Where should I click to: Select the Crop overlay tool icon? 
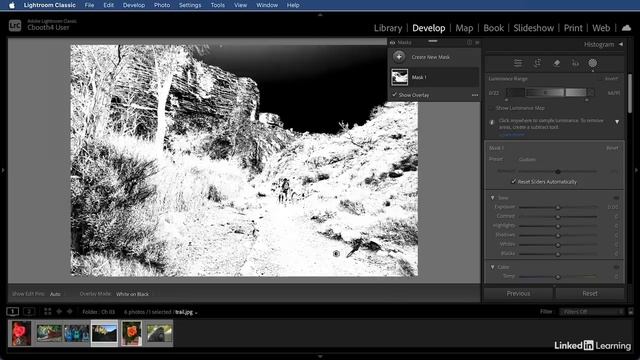537,63
